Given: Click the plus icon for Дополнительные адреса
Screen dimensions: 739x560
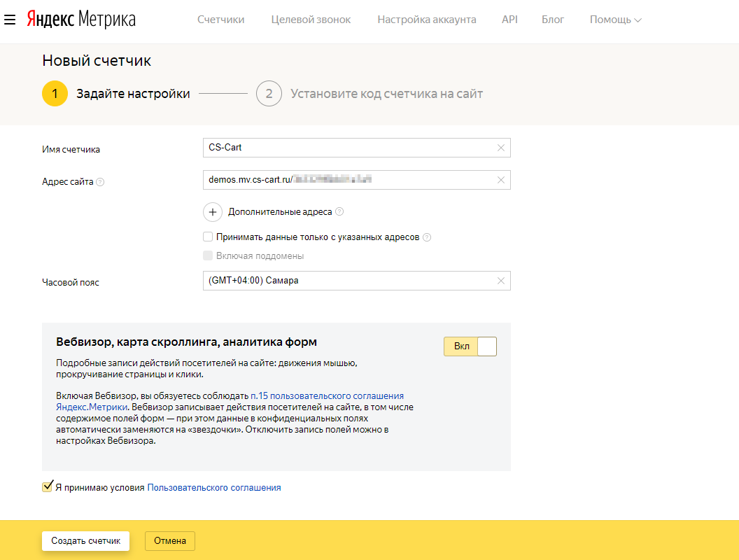Looking at the screenshot, I should coord(212,211).
